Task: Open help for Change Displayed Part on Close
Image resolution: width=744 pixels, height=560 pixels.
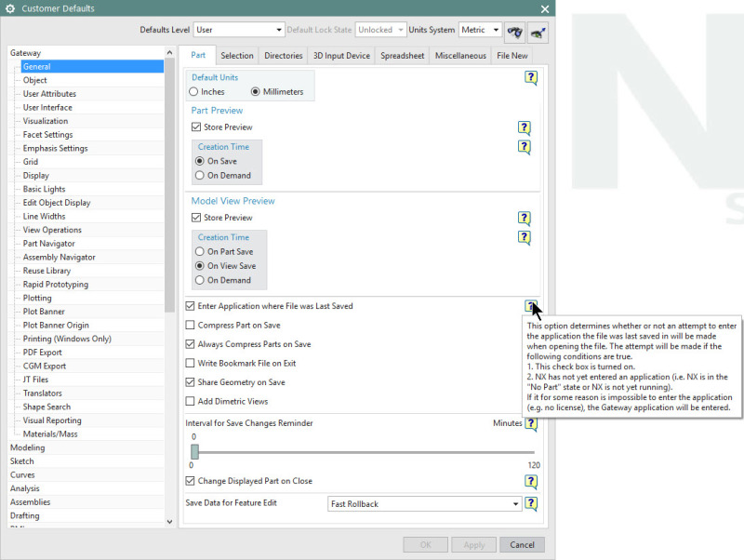Action: (x=531, y=482)
